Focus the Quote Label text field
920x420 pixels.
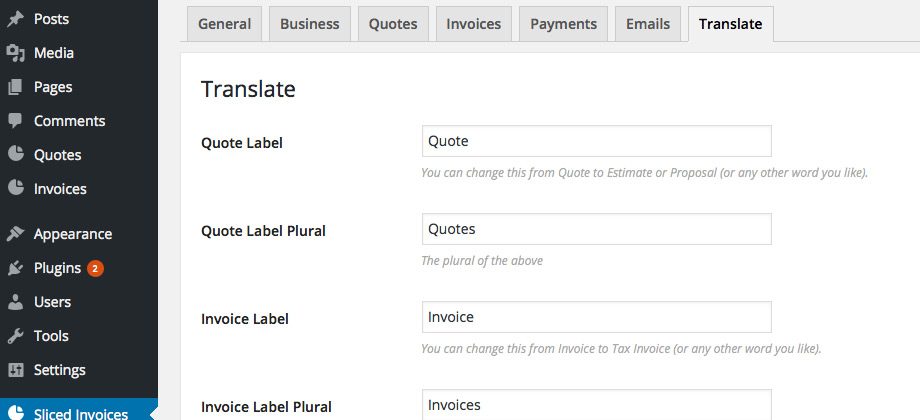tap(597, 141)
